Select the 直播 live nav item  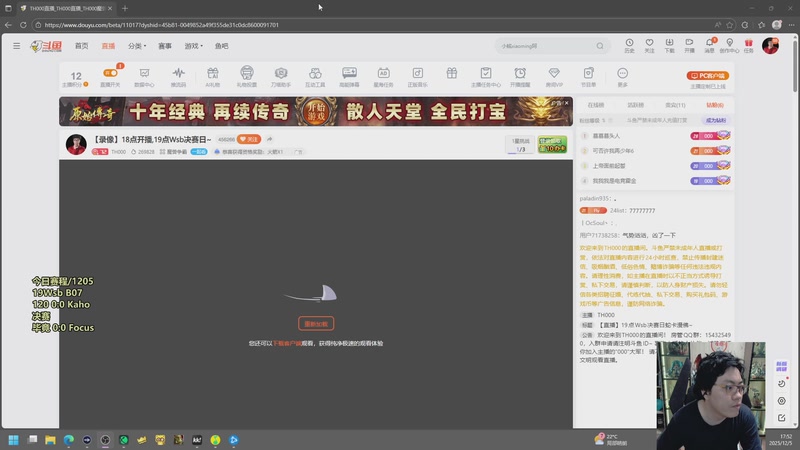[x=108, y=46]
